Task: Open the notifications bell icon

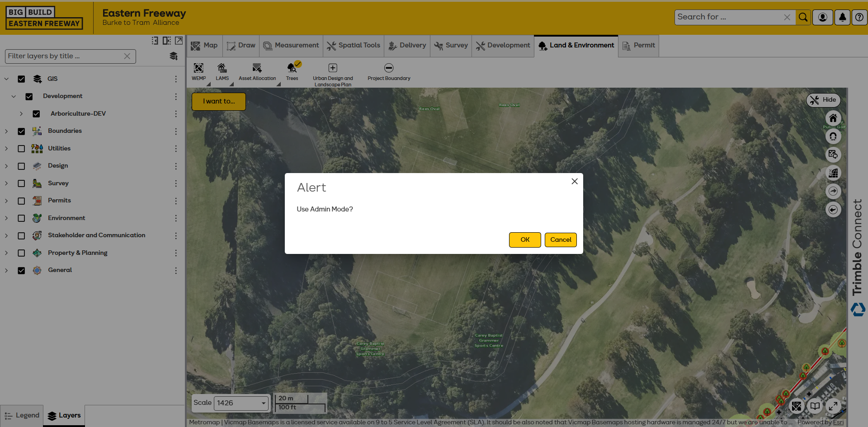Action: click(842, 17)
